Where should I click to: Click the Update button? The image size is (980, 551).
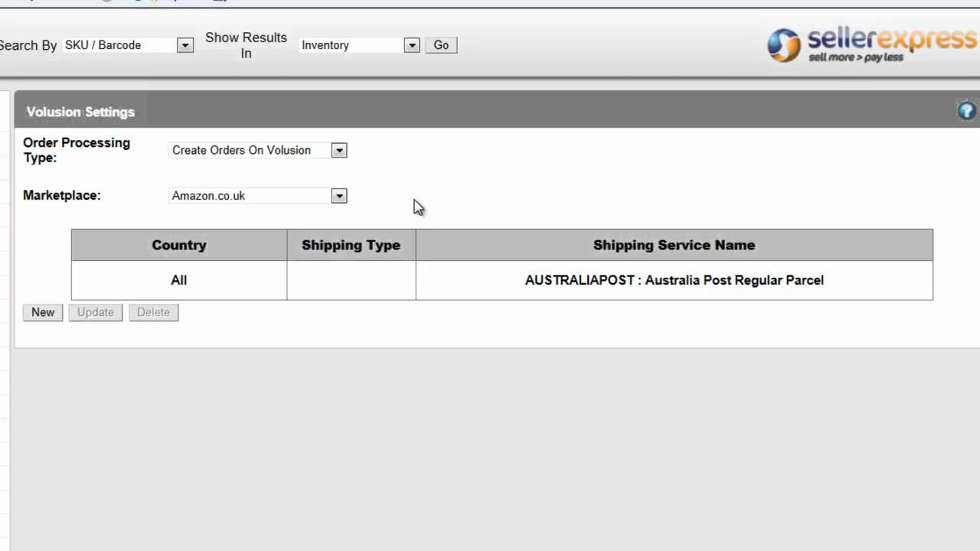tap(96, 312)
